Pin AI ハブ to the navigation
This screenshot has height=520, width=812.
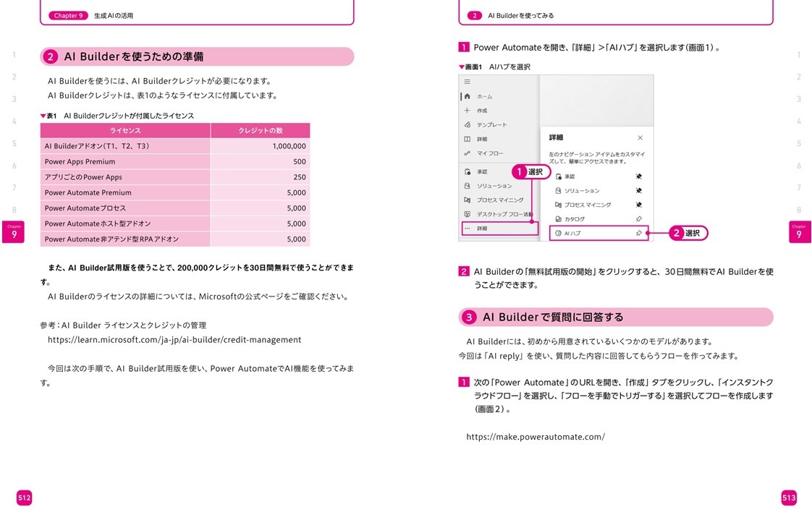(639, 234)
